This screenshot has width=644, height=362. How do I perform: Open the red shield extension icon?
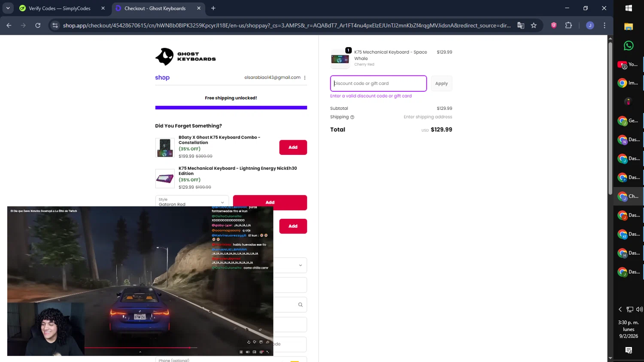point(554,25)
